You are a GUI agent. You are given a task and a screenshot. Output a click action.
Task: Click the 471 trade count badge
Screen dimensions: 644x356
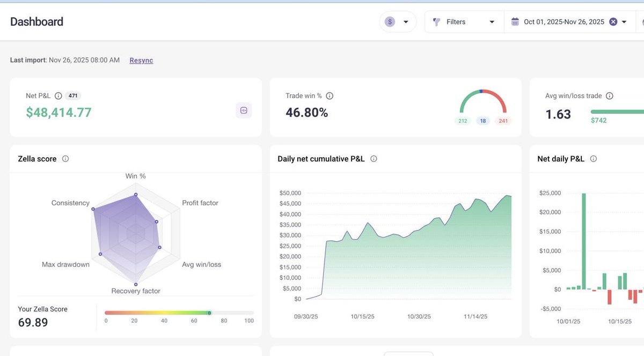pos(73,96)
